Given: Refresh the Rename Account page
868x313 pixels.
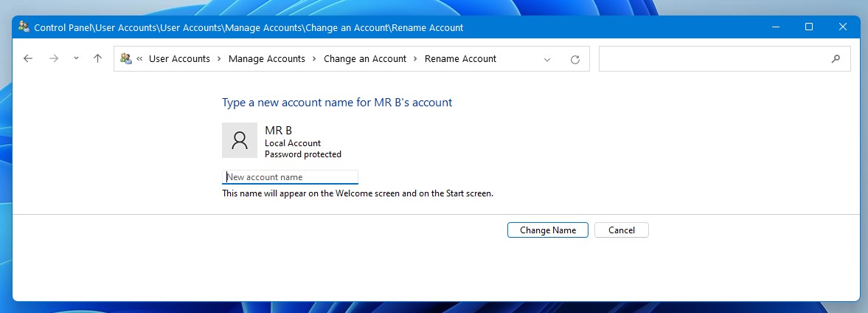Looking at the screenshot, I should [x=575, y=59].
